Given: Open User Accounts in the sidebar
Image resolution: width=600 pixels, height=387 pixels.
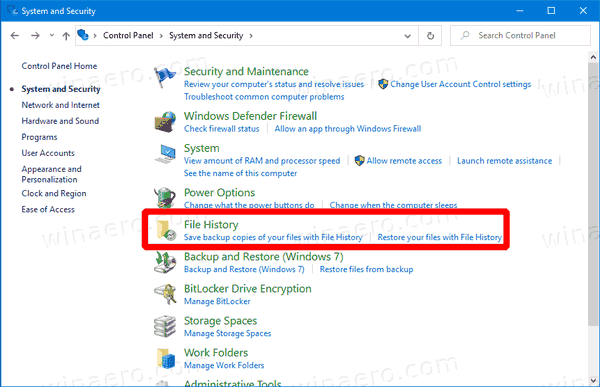Looking at the screenshot, I should [48, 153].
